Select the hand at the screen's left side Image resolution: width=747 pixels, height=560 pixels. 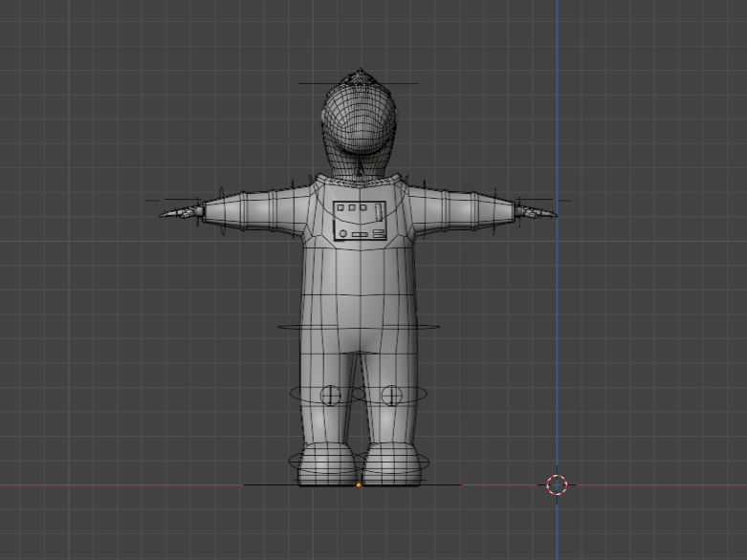coord(180,212)
